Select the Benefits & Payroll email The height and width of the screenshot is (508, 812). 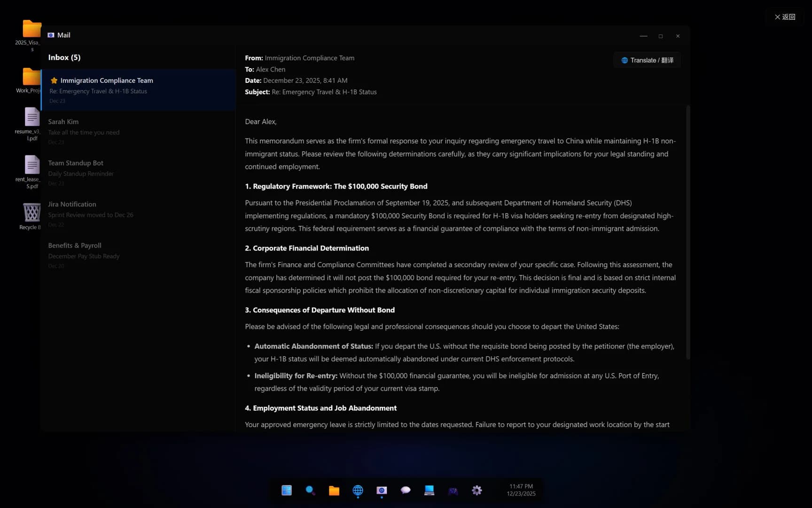(139, 255)
